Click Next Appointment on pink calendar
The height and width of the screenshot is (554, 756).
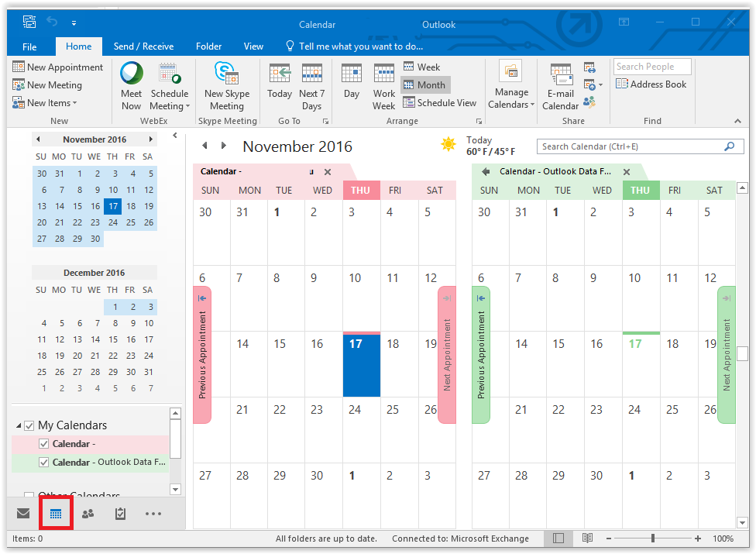447,355
